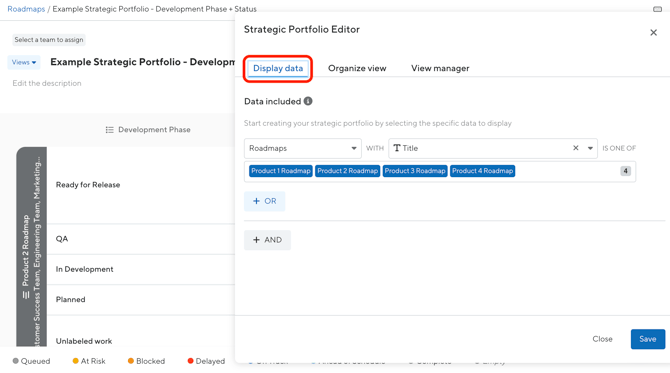
Task: Expand the Title field dropdown arrow
Action: click(590, 148)
